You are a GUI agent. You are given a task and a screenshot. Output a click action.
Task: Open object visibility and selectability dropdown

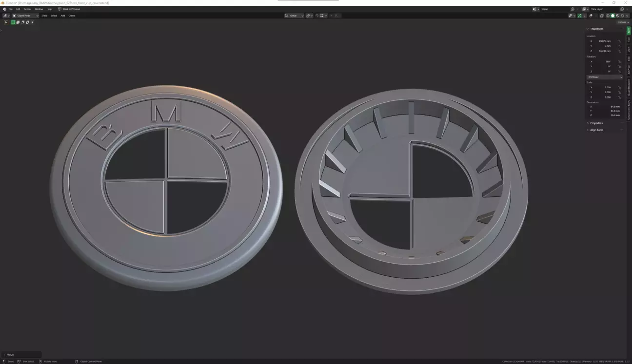(x=572, y=16)
